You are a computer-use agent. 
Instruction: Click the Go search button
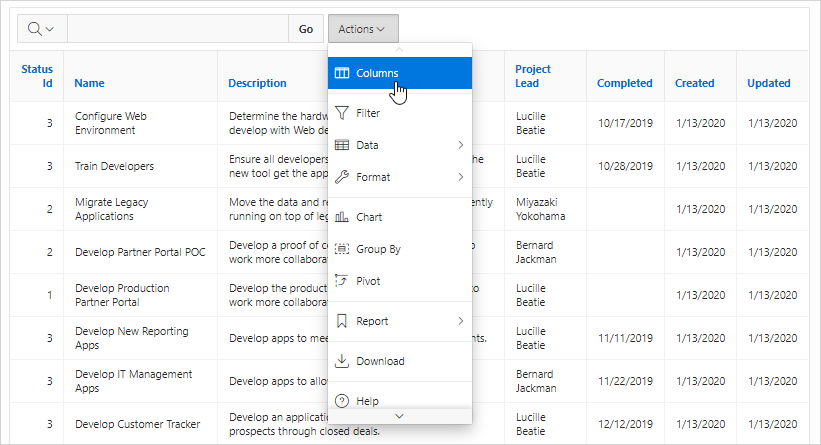(x=306, y=29)
